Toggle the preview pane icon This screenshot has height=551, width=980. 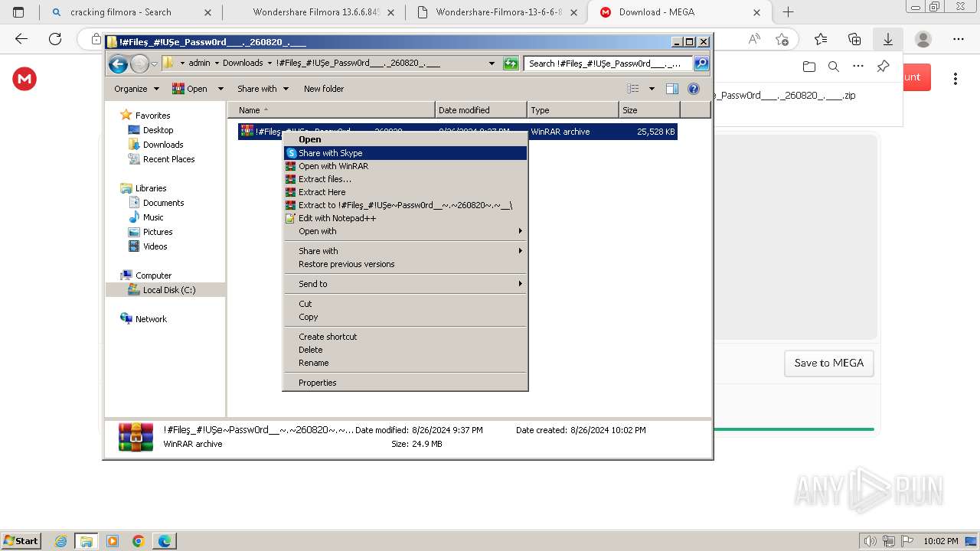[671, 89]
